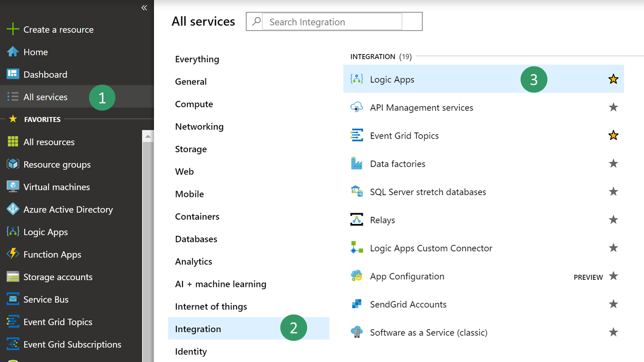Click the Relays icon
This screenshot has width=644, height=362.
coord(357,220)
